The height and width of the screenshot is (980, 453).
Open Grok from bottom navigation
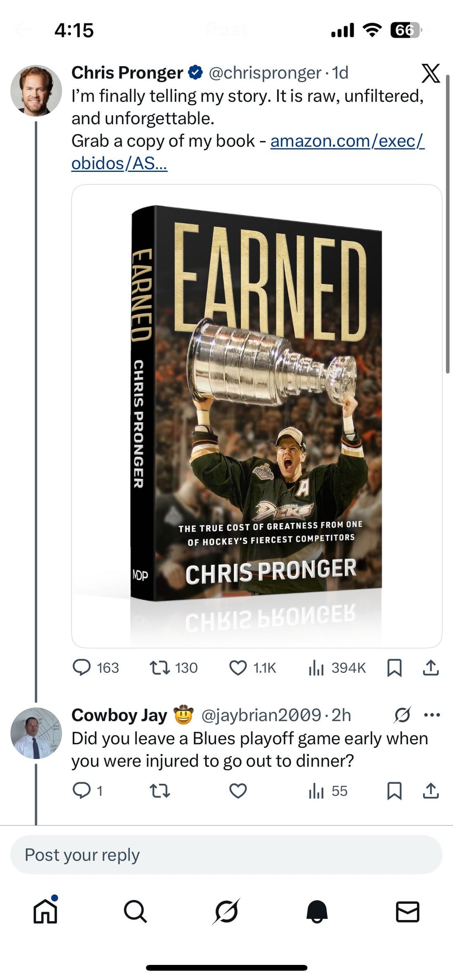226,911
